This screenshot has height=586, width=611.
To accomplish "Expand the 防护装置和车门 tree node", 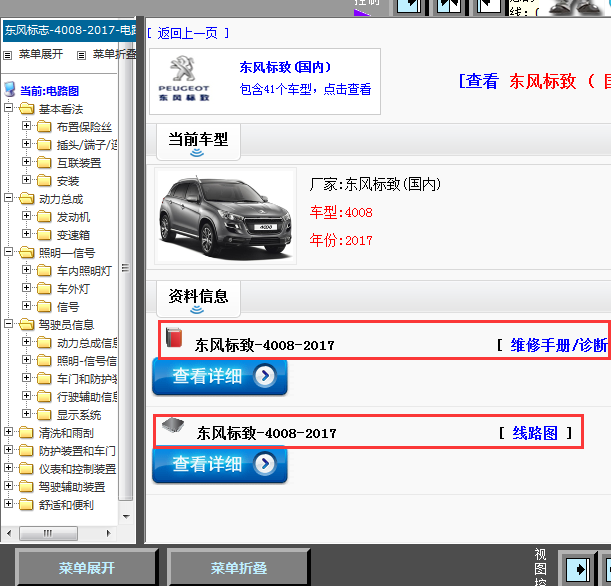I will (x=9, y=450).
